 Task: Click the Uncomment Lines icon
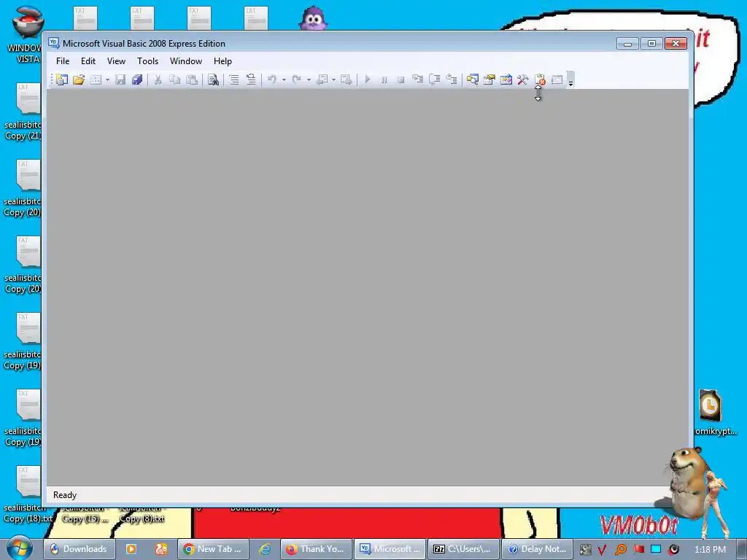251,79
